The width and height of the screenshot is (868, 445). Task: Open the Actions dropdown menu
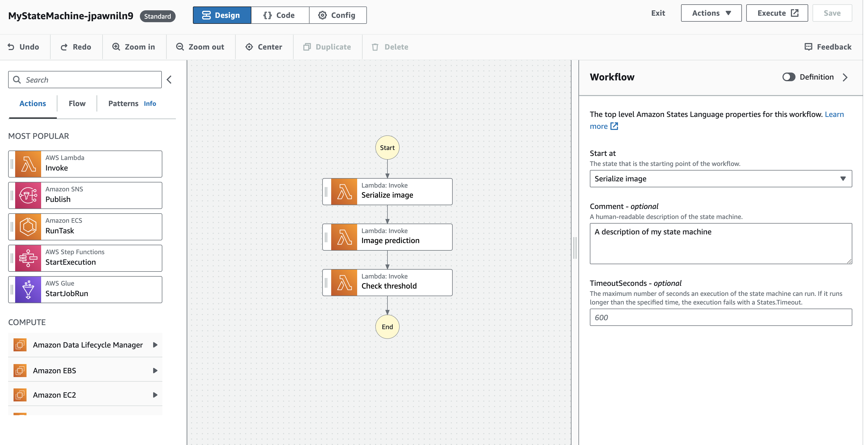click(x=711, y=13)
